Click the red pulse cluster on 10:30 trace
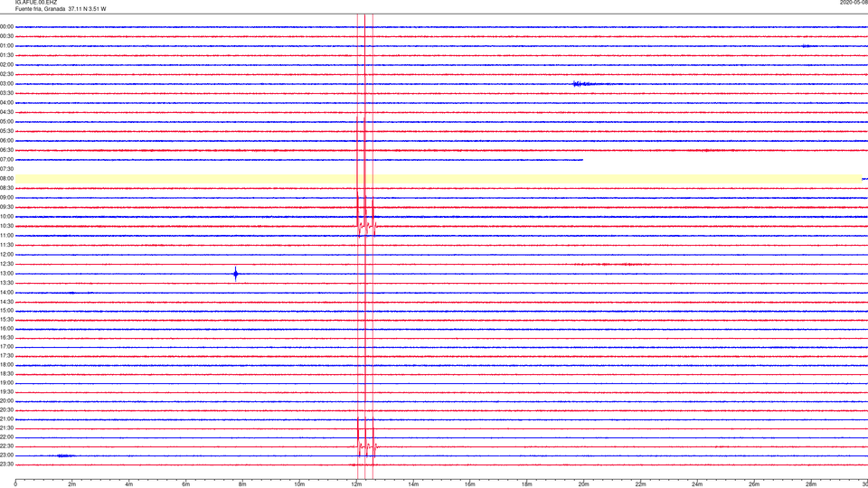The height and width of the screenshot is (488, 868). pyautogui.click(x=366, y=226)
